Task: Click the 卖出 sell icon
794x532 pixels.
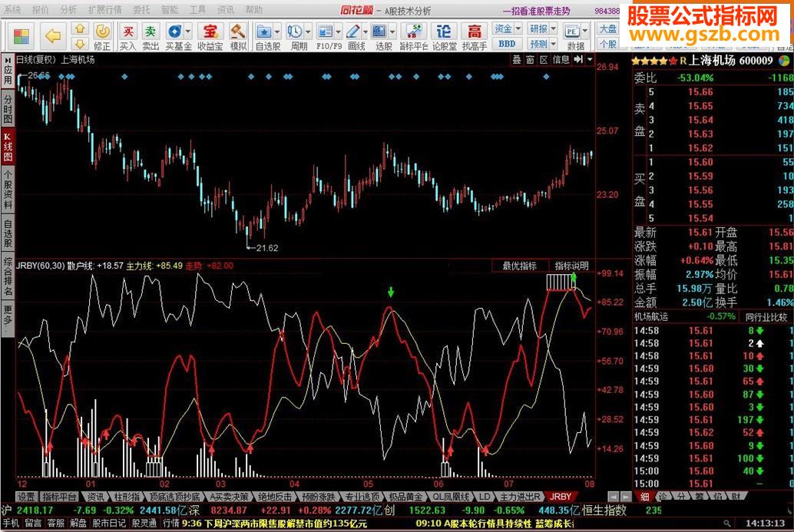Action: [x=151, y=37]
